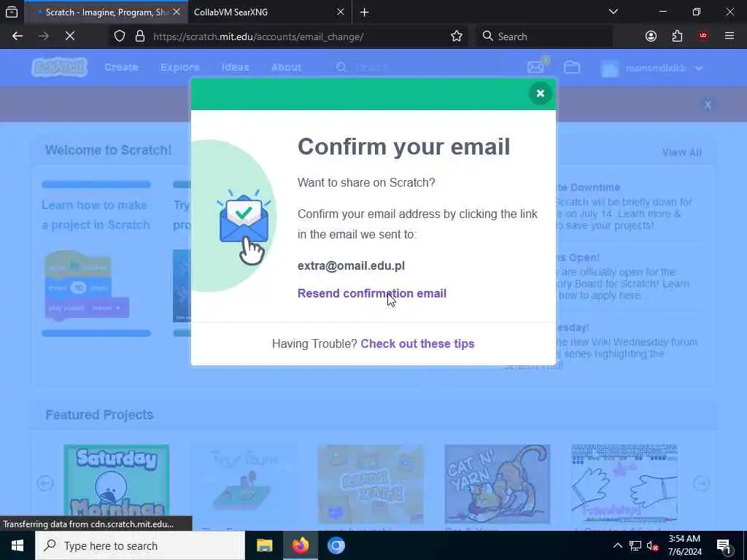Focus the Firefox Search box
Screen dimensions: 747x560
pyautogui.click(x=544, y=36)
